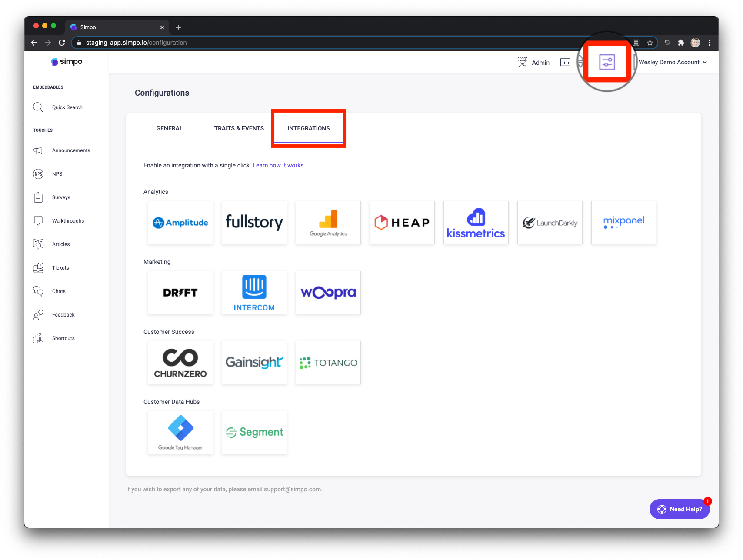
Task: Open Walkthroughs in the sidebar
Action: pos(59,221)
